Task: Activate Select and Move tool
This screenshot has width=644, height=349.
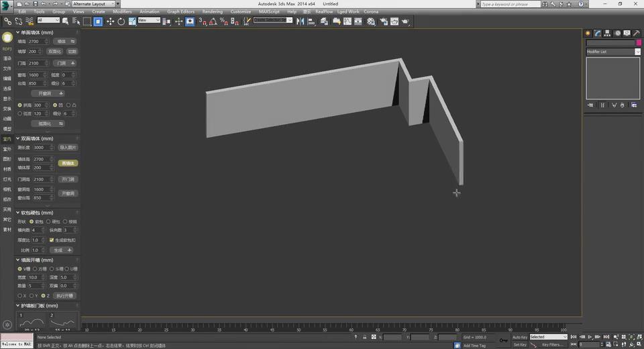Action: [110, 21]
